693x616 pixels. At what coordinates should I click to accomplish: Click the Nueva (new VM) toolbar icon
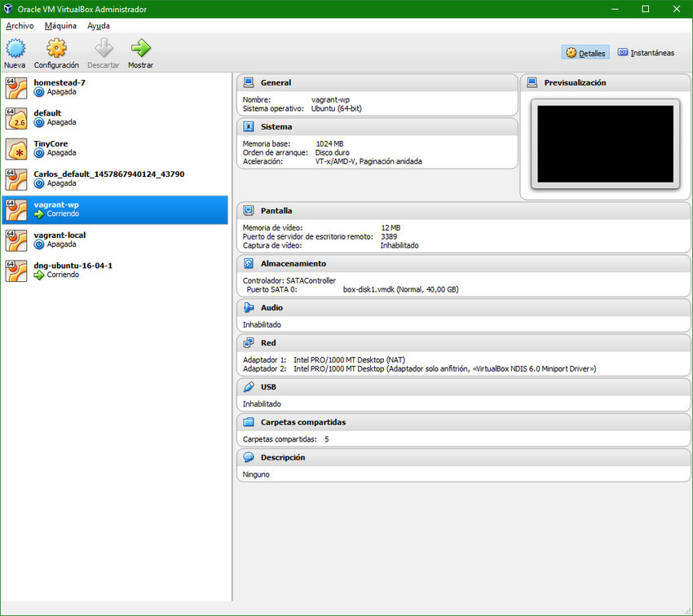click(x=15, y=48)
